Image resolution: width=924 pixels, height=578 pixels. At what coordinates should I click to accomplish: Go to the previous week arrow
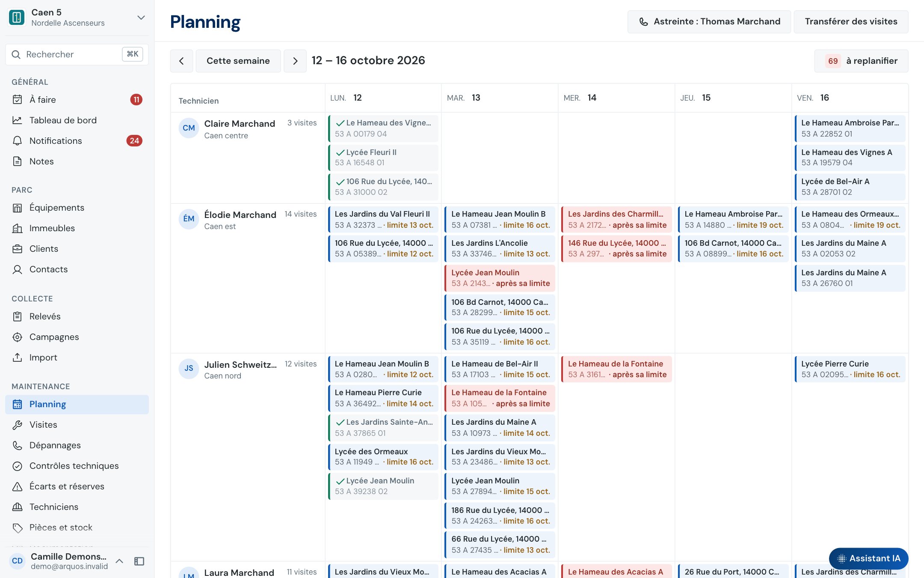click(181, 61)
